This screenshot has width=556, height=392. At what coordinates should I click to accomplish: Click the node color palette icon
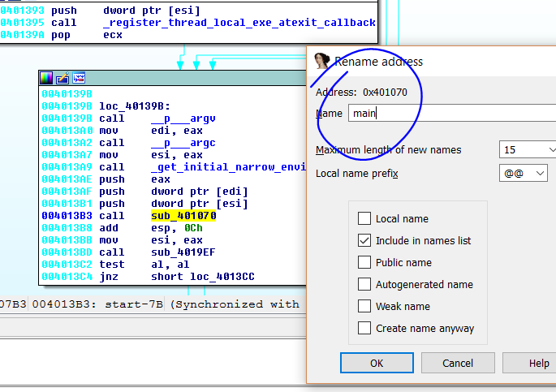pos(46,78)
